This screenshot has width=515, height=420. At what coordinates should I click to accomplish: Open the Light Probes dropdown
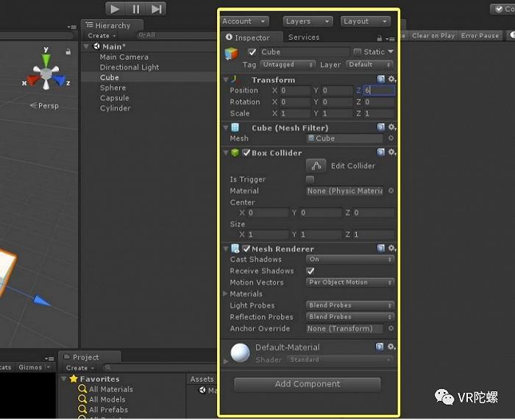349,305
